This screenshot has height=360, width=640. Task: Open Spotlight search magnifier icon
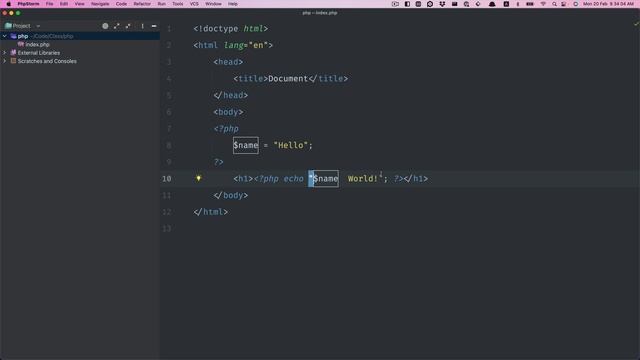(x=554, y=4)
